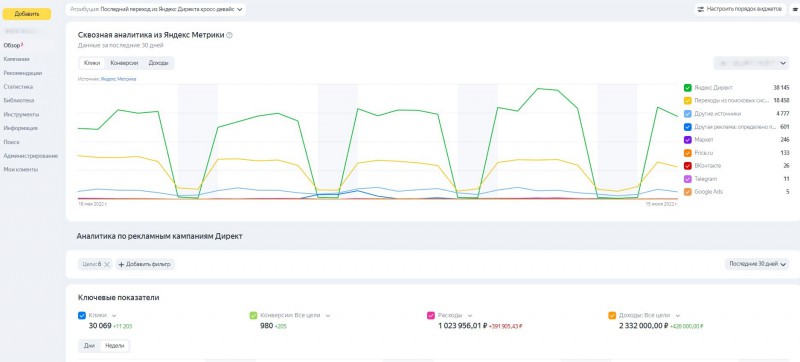
Task: Open the menu icon at top right corner
Action: pyautogui.click(x=795, y=9)
